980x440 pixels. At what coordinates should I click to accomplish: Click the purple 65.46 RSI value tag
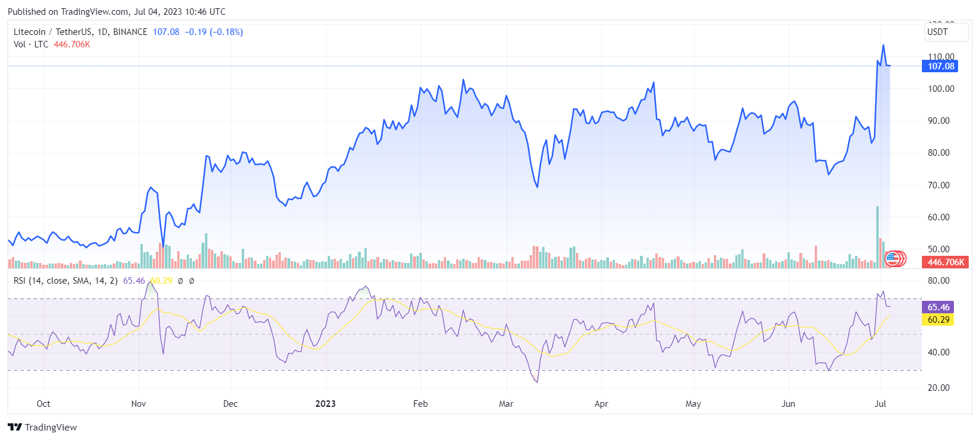coord(938,307)
